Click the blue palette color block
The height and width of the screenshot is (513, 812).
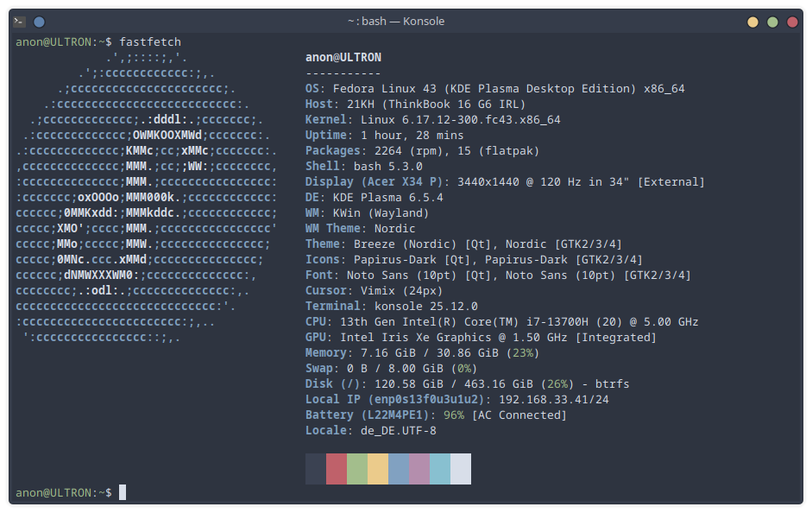pos(398,469)
